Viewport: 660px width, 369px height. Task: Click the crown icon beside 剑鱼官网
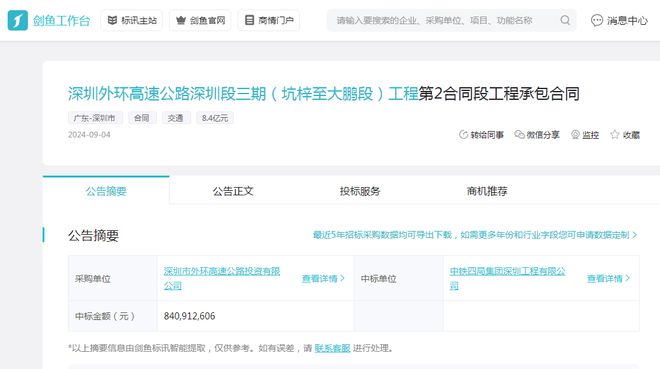tap(181, 20)
